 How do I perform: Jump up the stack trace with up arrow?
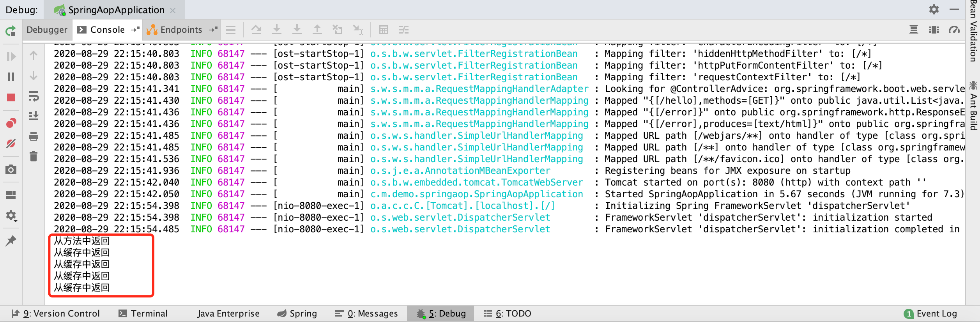(x=34, y=56)
